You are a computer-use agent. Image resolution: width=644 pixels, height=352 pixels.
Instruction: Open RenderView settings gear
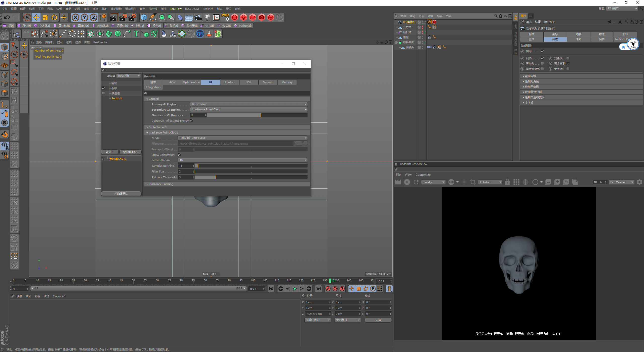click(639, 182)
